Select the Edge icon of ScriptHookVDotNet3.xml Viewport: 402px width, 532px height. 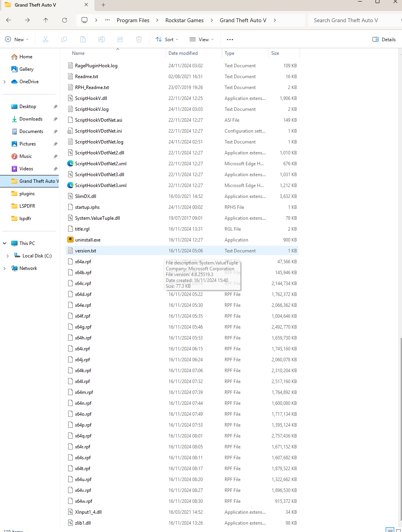[70, 185]
